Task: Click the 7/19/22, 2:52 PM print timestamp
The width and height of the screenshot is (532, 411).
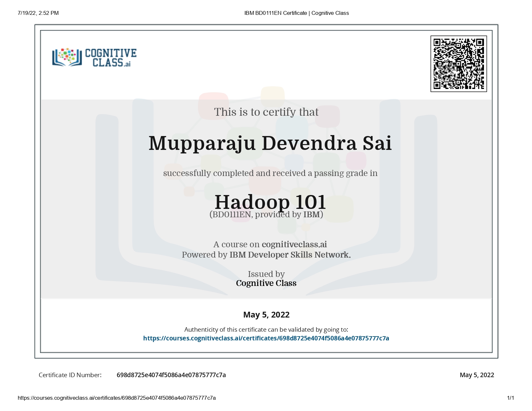Action: point(38,13)
